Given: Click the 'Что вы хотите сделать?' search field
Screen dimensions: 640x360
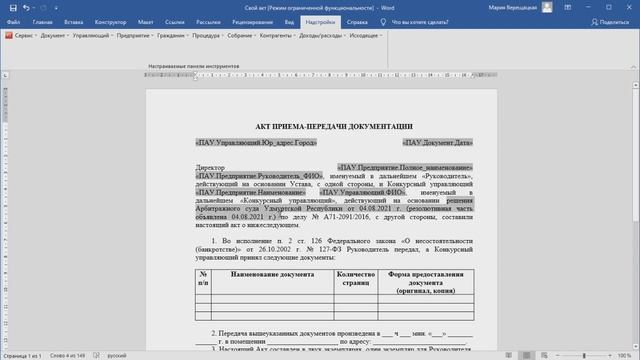Looking at the screenshot, I should pyautogui.click(x=420, y=22).
